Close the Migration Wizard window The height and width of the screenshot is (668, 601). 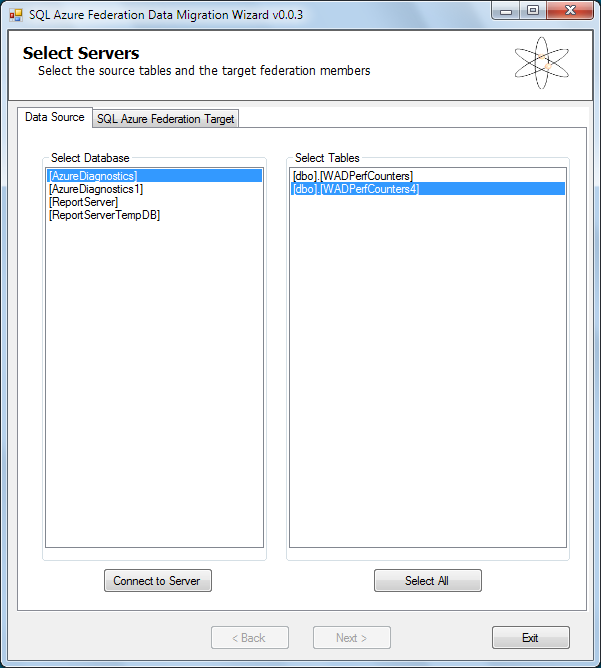(x=570, y=11)
